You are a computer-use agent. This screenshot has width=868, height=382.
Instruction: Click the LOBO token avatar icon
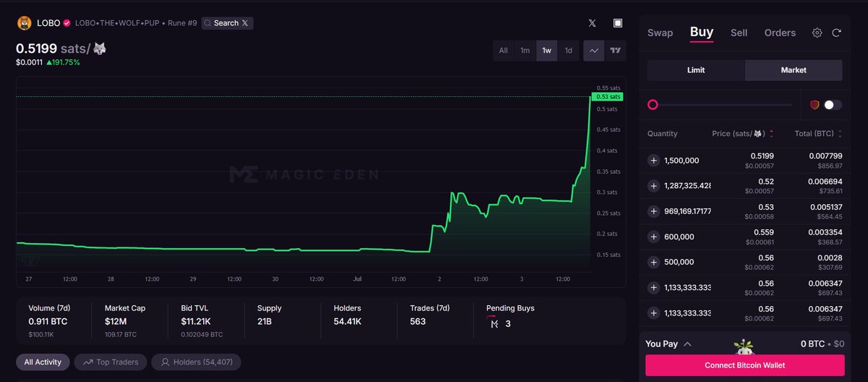(x=24, y=23)
